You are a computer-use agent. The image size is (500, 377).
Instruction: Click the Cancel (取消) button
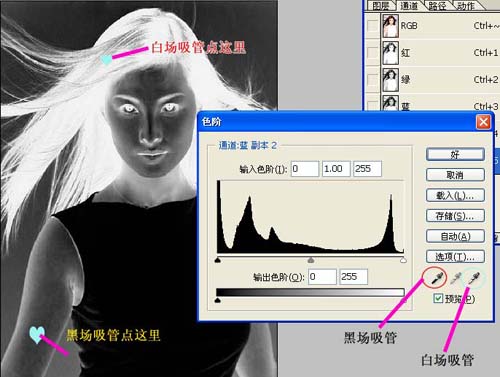click(455, 175)
